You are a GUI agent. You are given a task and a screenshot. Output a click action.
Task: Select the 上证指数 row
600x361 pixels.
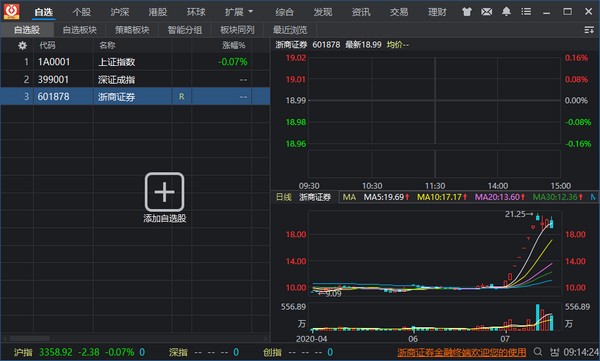tap(135, 62)
